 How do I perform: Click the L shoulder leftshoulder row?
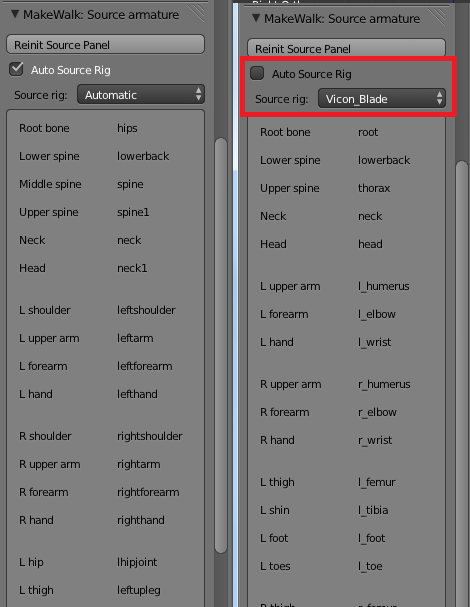(x=105, y=310)
